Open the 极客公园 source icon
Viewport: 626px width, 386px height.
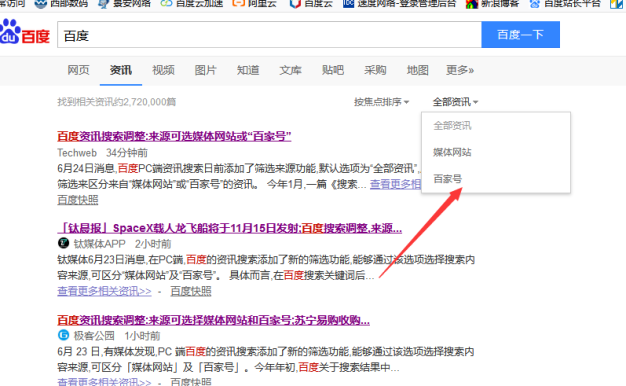63,335
